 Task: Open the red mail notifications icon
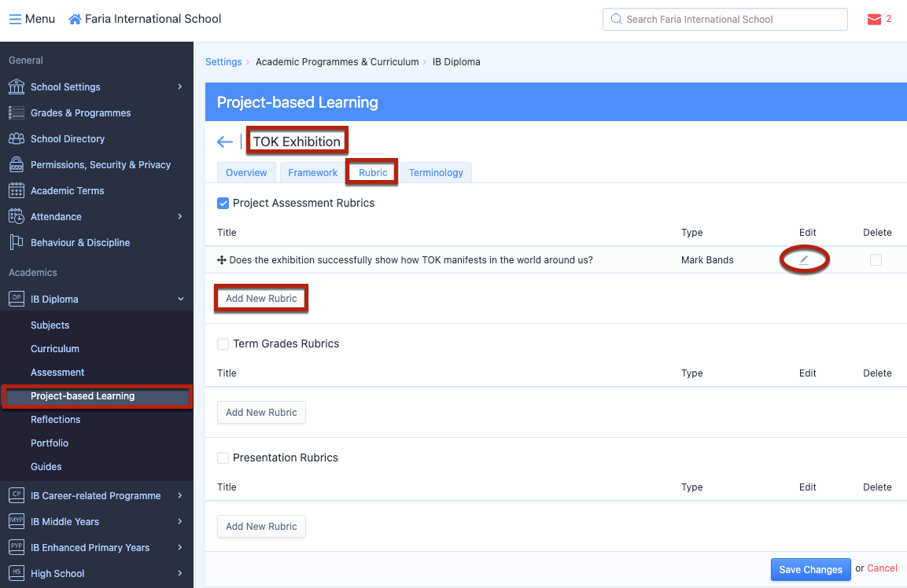[874, 20]
